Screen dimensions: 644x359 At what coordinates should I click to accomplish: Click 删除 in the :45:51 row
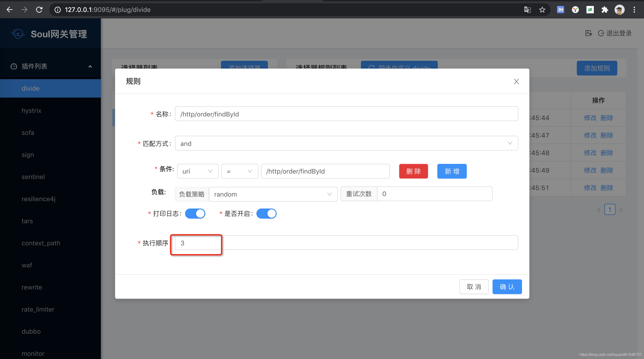click(x=607, y=188)
